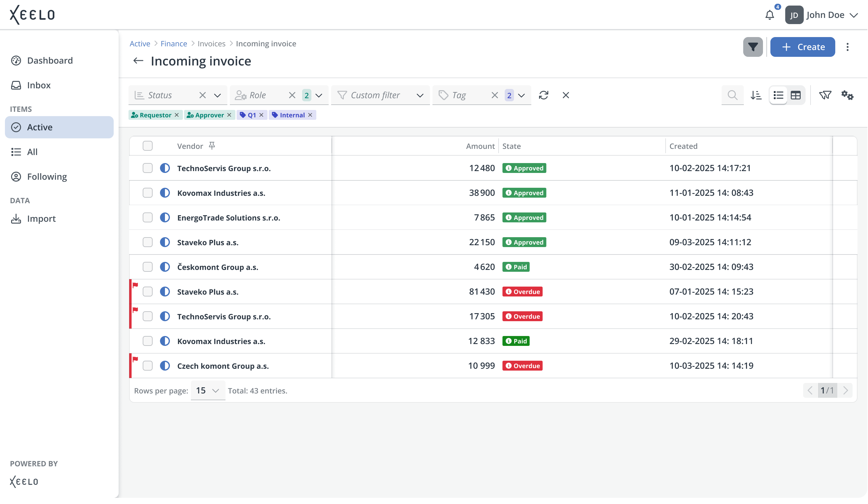Open rows per page dropdown

(208, 390)
